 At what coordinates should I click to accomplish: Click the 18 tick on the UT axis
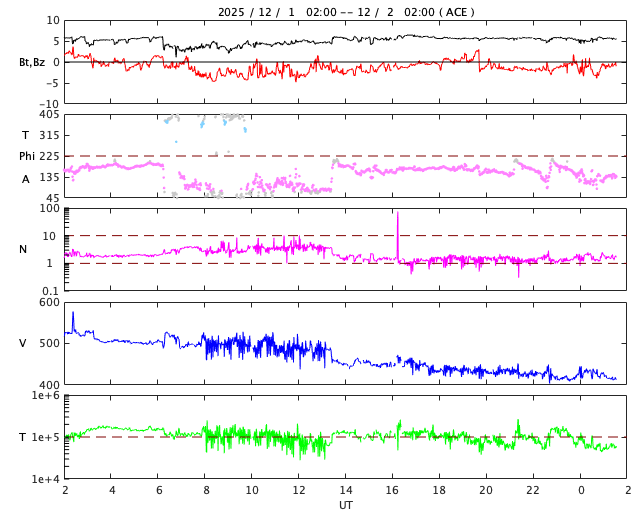[x=439, y=490]
